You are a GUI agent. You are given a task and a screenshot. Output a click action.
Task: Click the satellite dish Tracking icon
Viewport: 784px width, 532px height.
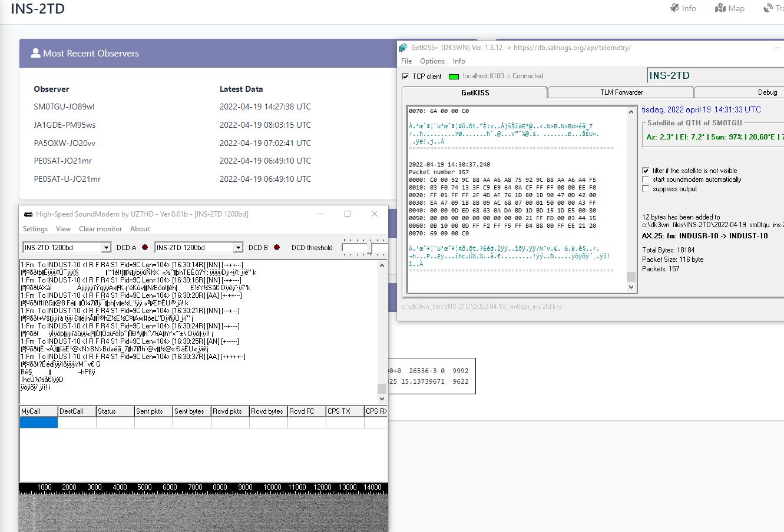click(x=769, y=8)
